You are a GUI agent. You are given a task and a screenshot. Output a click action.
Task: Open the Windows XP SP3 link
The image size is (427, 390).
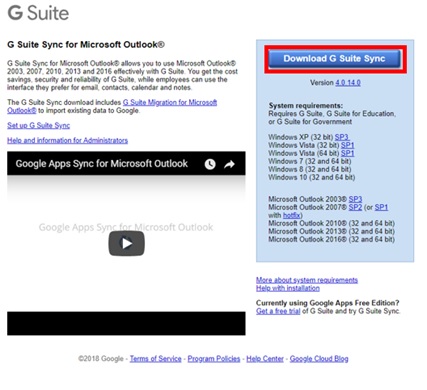click(342, 137)
